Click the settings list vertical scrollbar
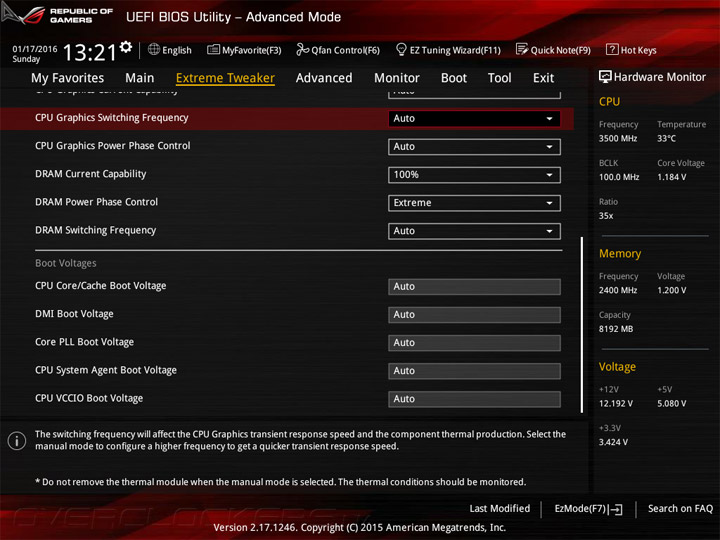 pos(582,325)
